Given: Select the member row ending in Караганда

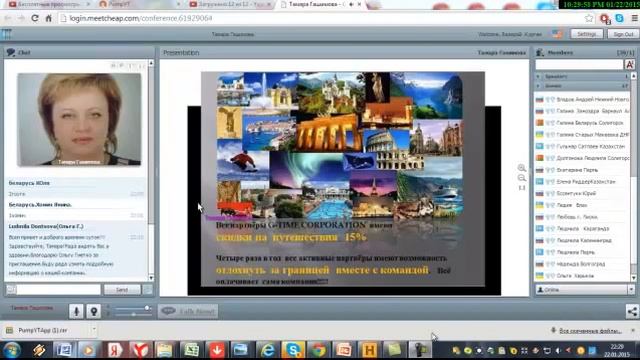Looking at the screenshot, I should pos(582,229).
